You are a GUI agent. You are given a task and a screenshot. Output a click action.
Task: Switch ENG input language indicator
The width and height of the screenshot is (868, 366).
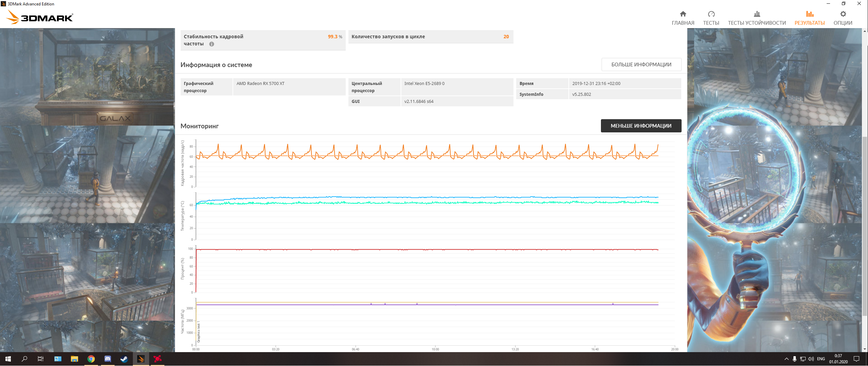pyautogui.click(x=821, y=359)
